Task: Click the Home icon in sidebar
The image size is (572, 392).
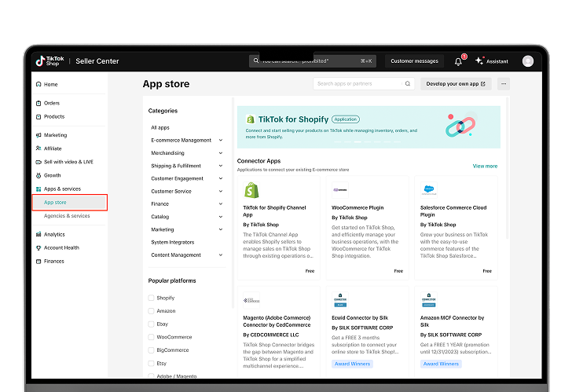Action: click(38, 84)
